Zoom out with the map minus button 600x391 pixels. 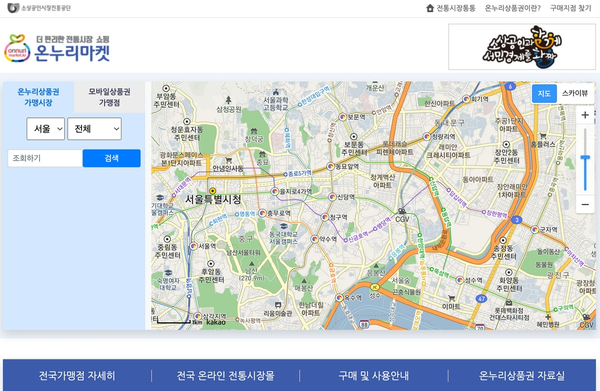[x=585, y=205]
